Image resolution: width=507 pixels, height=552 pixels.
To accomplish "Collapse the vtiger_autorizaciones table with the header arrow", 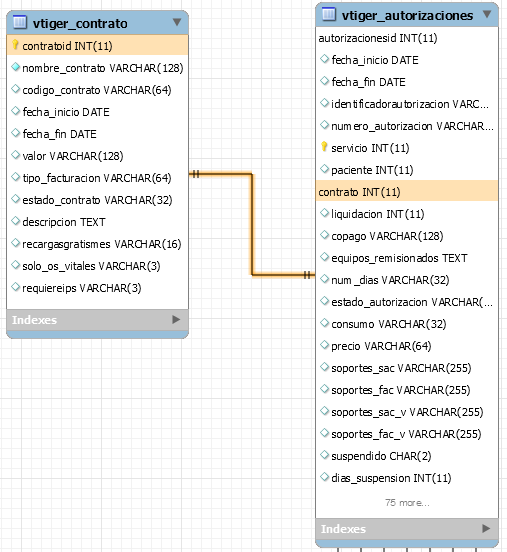I will 487,14.
